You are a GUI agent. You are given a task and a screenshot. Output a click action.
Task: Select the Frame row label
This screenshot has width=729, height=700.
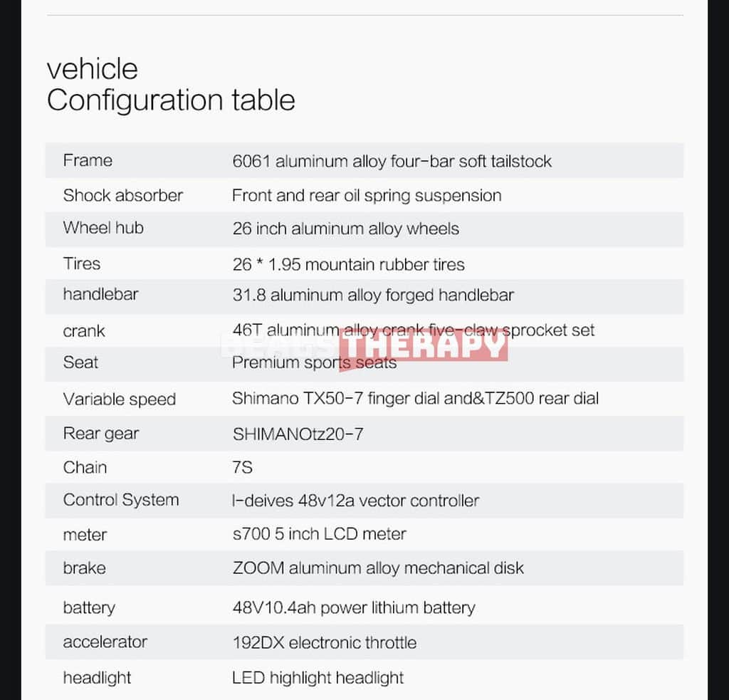click(x=88, y=160)
